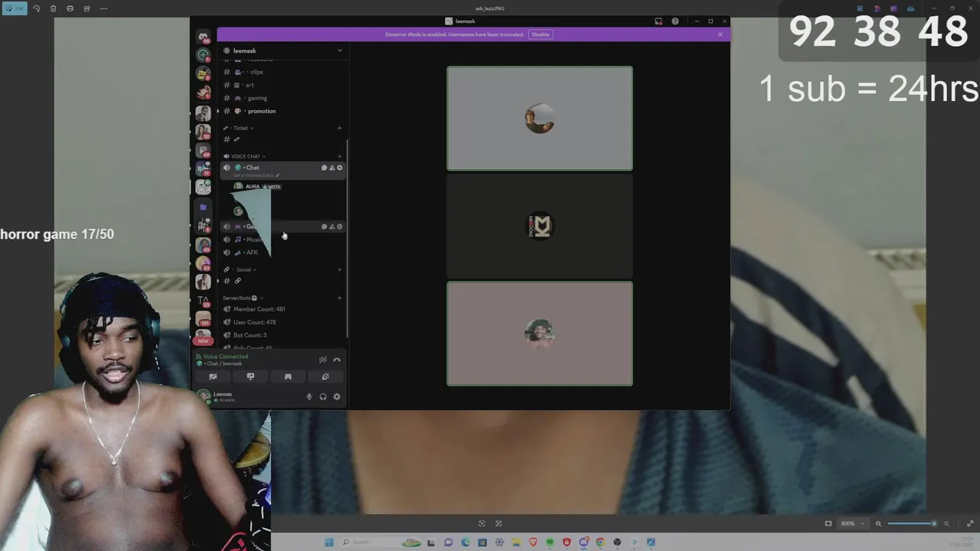Click the Edit button in photo viewer

[x=15, y=8]
